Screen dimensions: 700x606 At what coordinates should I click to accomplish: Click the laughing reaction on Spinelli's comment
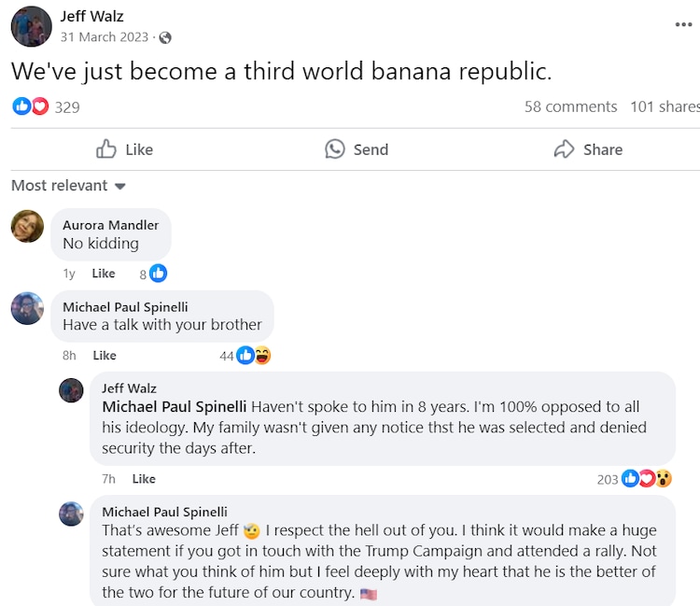262,355
